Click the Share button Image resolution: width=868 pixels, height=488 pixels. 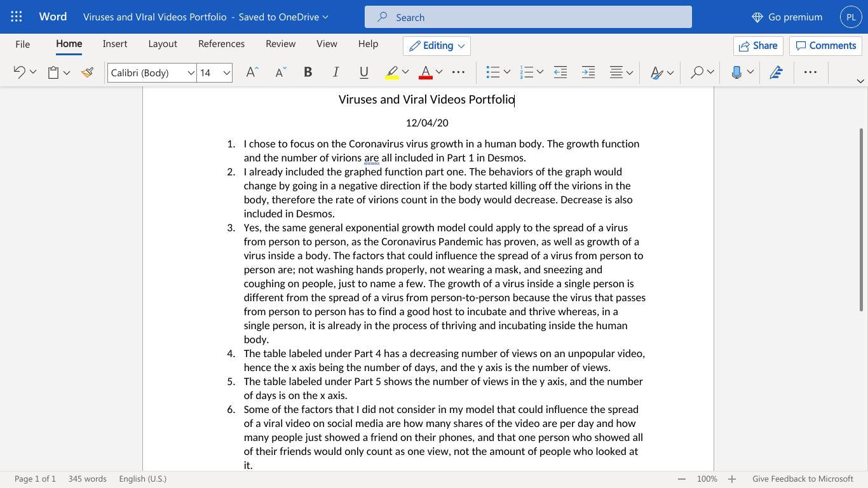pyautogui.click(x=758, y=46)
